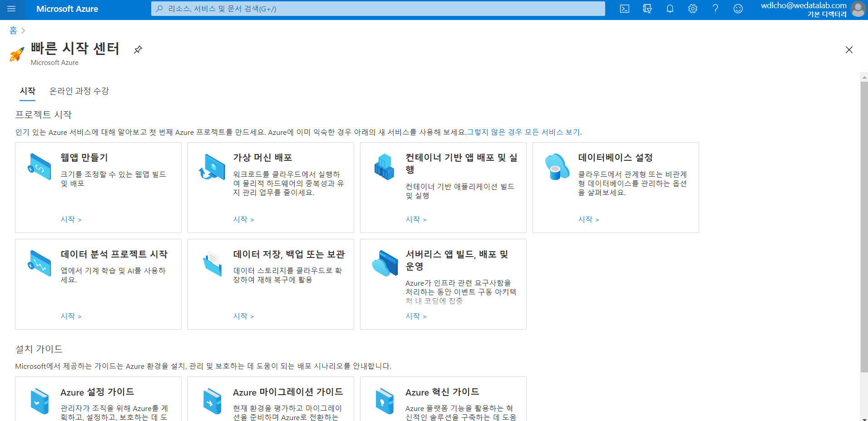868x421 pixels.
Task: Open Cloud Shell from the top bar
Action: (625, 9)
